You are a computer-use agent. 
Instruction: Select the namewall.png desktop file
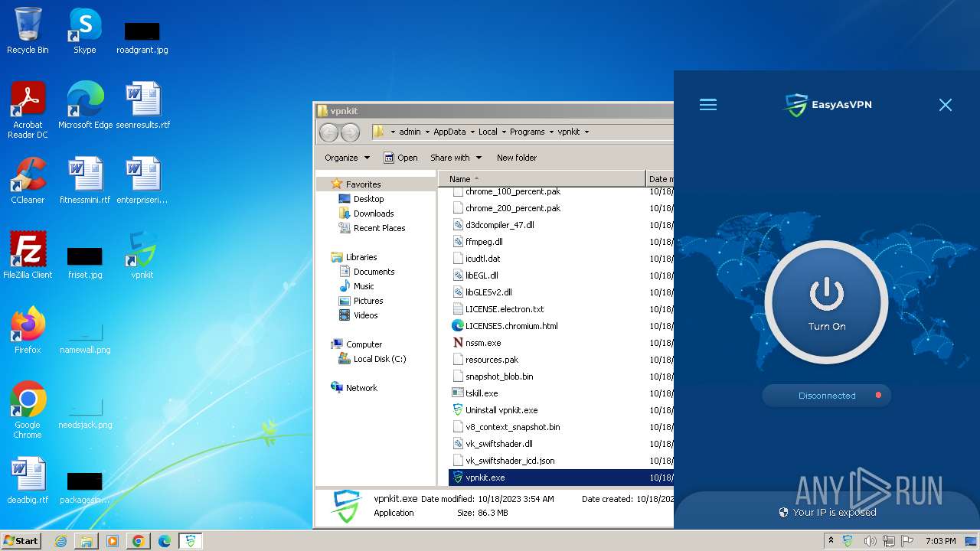pos(85,337)
